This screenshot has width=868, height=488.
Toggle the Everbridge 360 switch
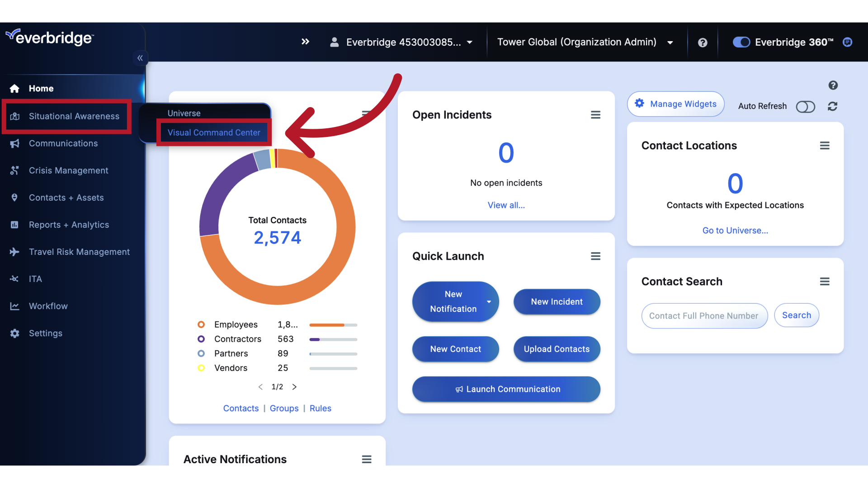point(741,42)
